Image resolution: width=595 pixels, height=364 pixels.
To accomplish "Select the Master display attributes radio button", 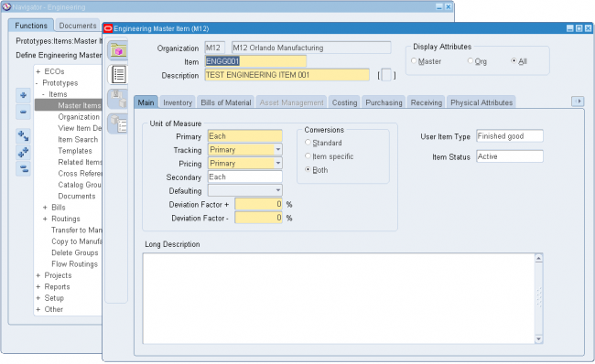I will (x=414, y=61).
